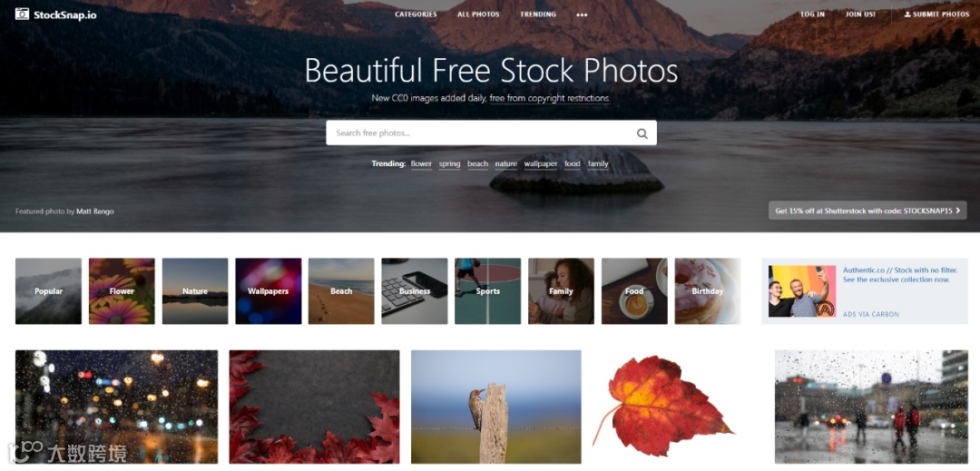Go to All Photos
This screenshot has height=471, width=980.
coord(478,15)
